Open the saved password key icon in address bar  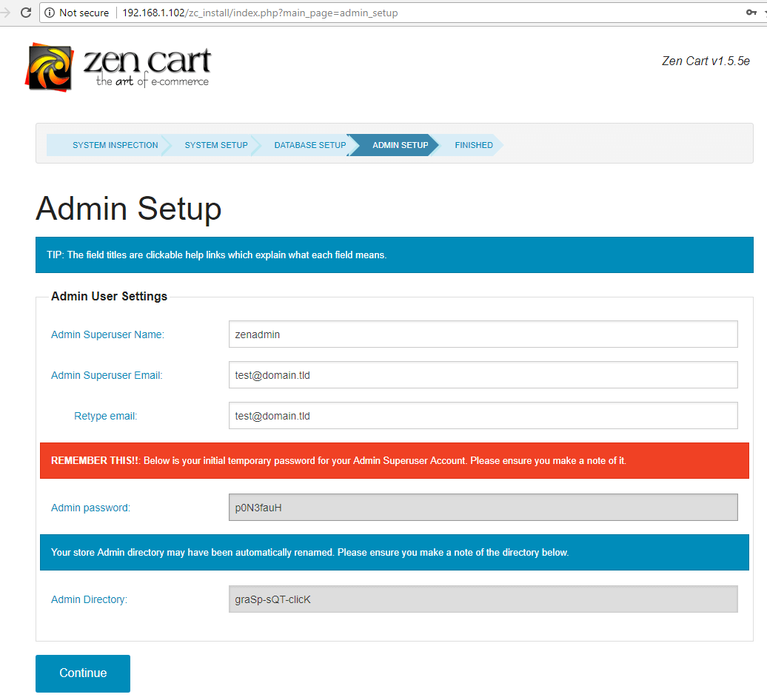751,13
